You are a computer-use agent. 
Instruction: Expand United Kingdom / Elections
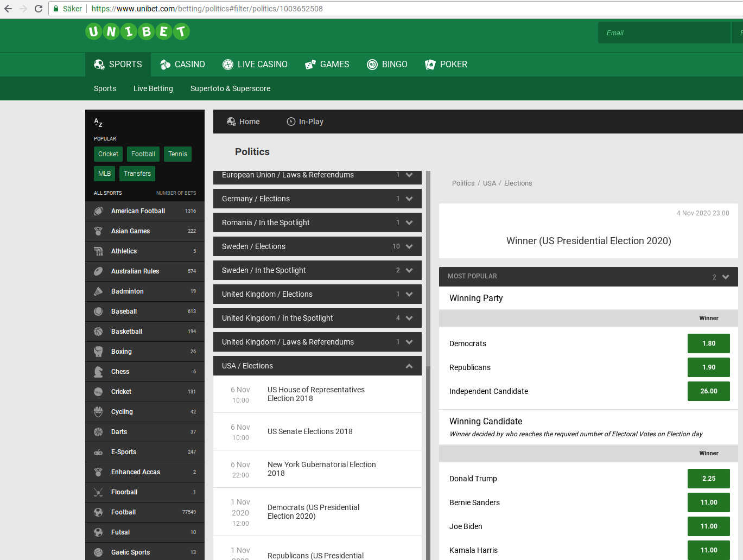pyautogui.click(x=317, y=294)
